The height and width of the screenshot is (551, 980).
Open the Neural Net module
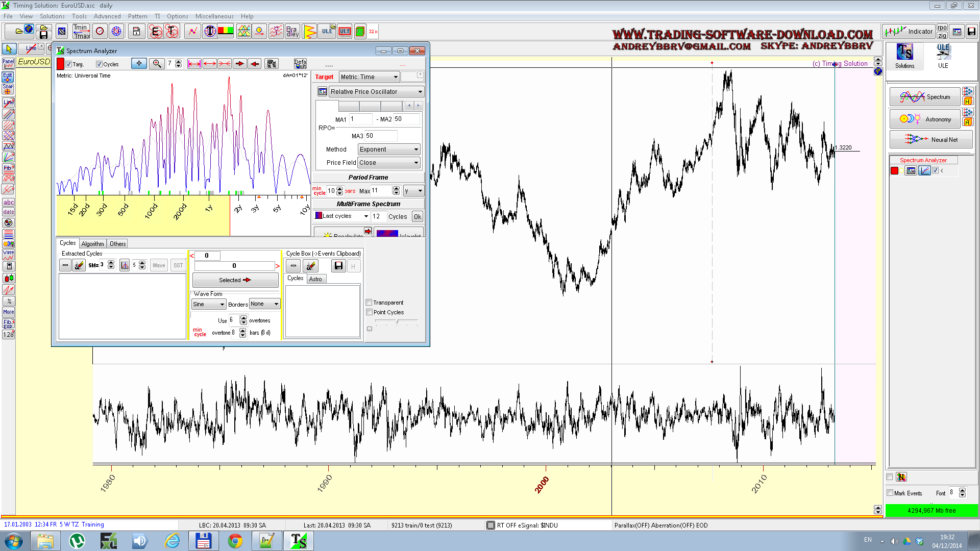pos(931,139)
